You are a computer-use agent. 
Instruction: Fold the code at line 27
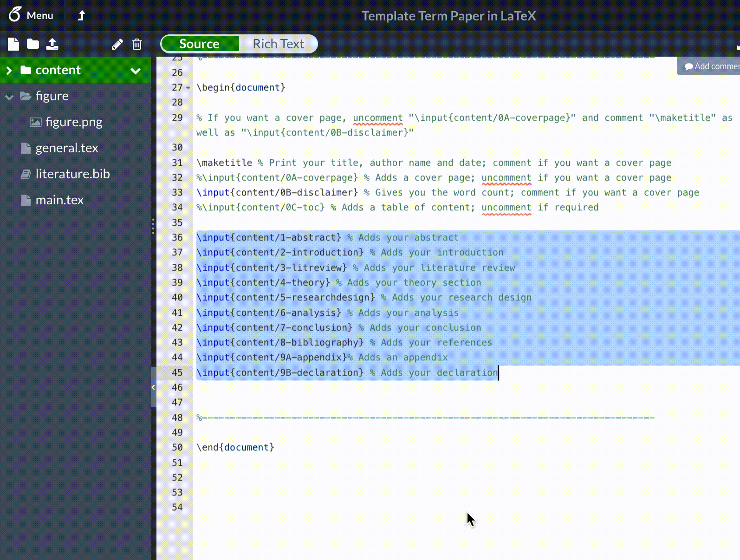(188, 88)
